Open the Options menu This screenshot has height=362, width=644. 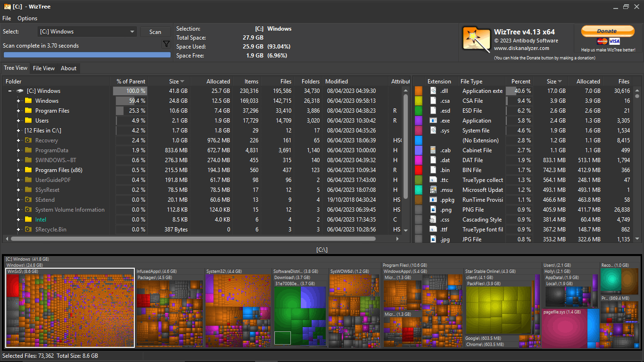point(27,18)
